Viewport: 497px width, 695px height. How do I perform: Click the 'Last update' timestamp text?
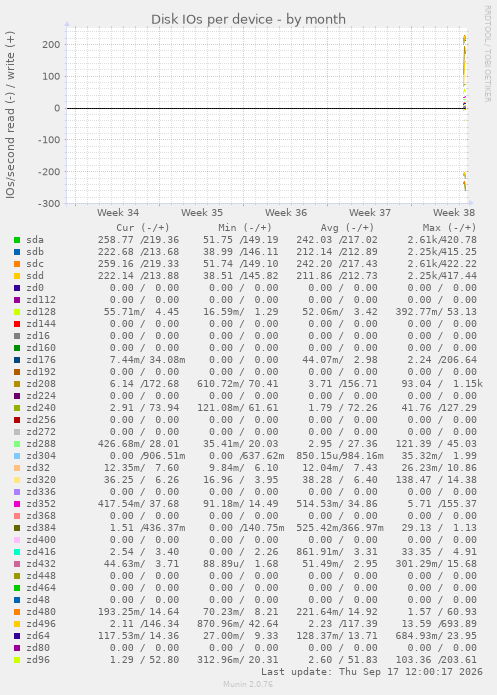pos(372,672)
